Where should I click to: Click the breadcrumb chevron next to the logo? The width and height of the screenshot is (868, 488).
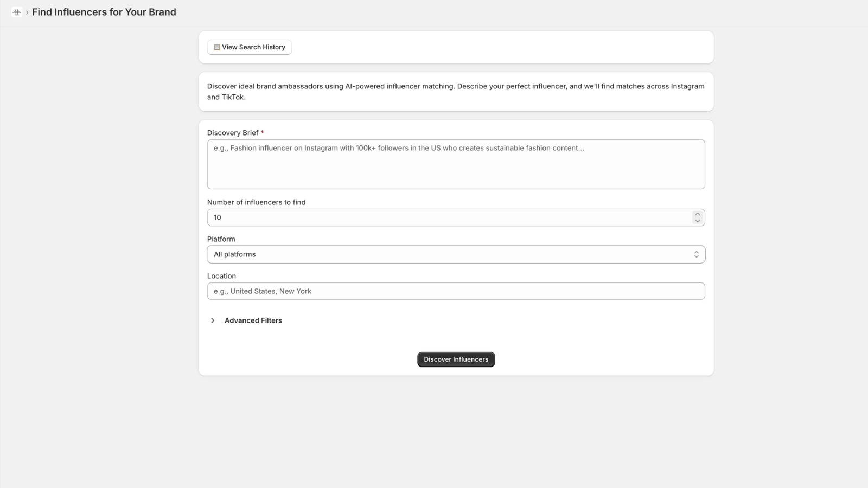[27, 12]
